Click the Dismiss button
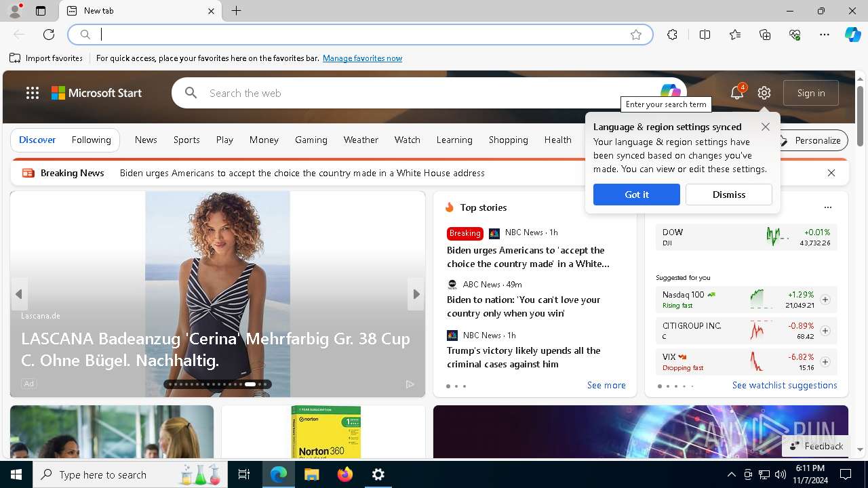The image size is (868, 488). pyautogui.click(x=729, y=195)
